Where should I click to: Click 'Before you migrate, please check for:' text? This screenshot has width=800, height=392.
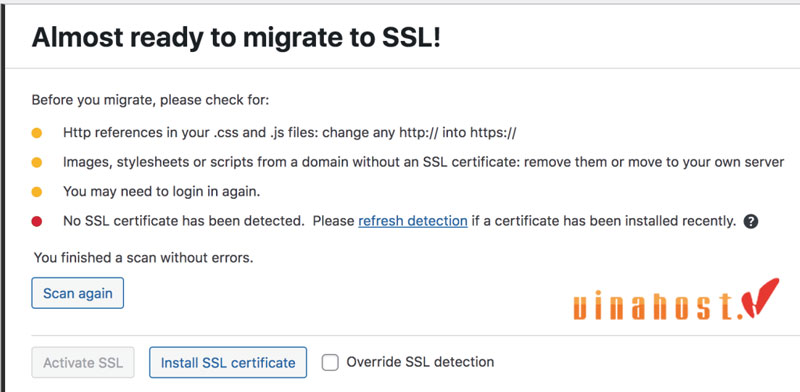[150, 100]
